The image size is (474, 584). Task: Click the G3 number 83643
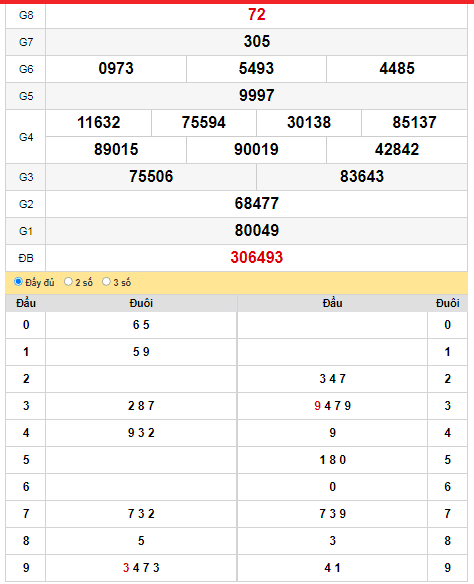coord(362,177)
